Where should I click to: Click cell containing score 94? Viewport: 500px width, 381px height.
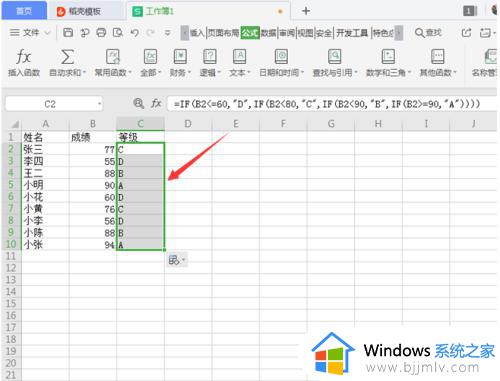[93, 245]
